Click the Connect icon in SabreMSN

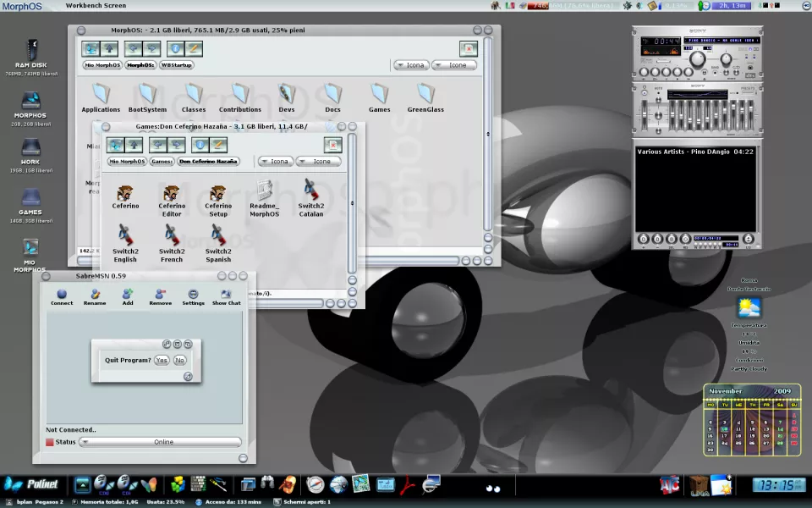click(x=62, y=294)
